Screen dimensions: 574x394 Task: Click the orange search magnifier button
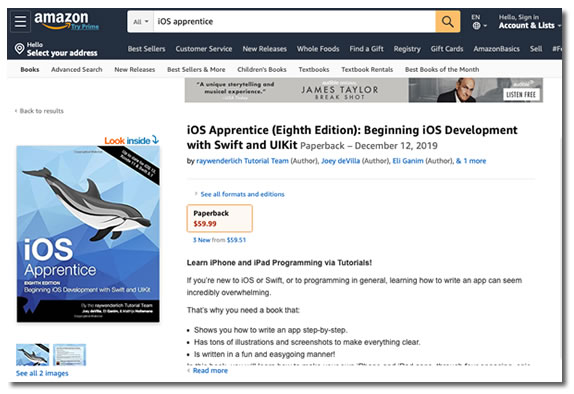click(x=447, y=22)
